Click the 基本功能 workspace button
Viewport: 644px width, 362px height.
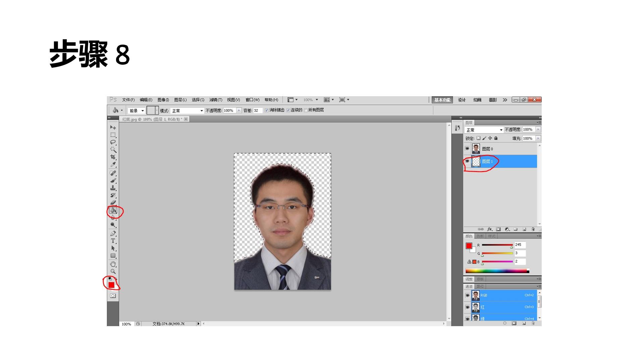tap(442, 100)
